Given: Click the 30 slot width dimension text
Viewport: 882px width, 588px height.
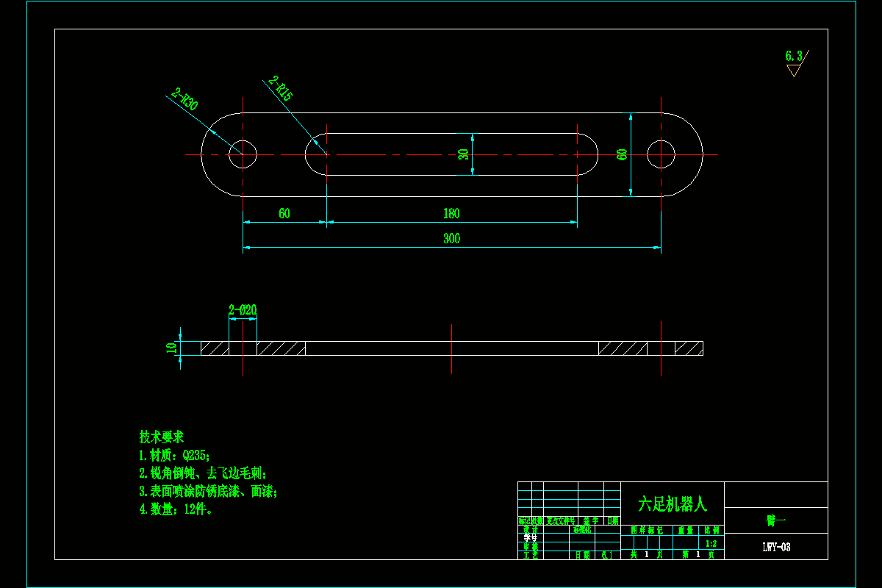Looking at the screenshot, I should [x=463, y=154].
